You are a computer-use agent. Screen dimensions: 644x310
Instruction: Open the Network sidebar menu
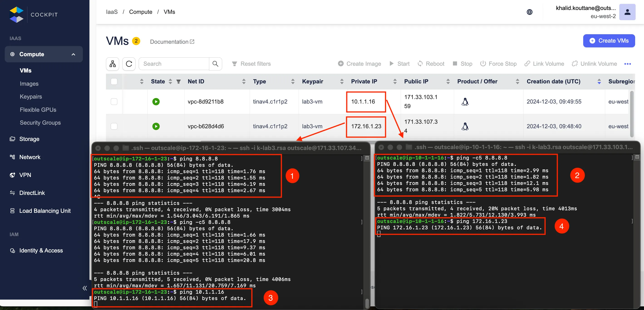[x=30, y=157]
